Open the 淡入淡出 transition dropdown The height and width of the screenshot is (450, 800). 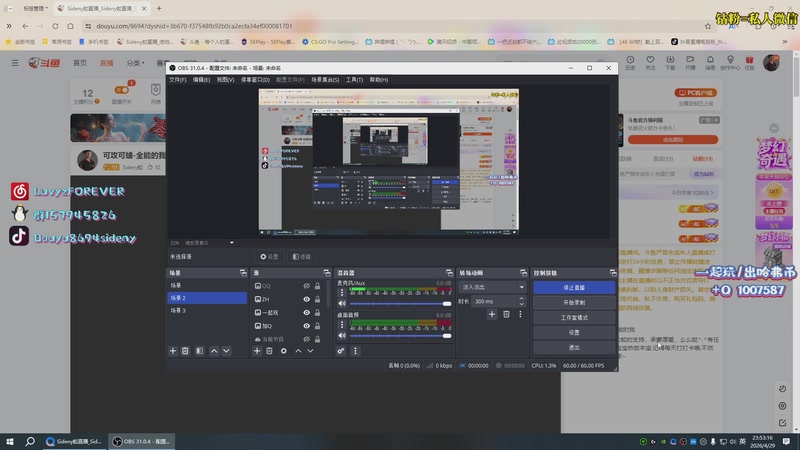click(492, 287)
